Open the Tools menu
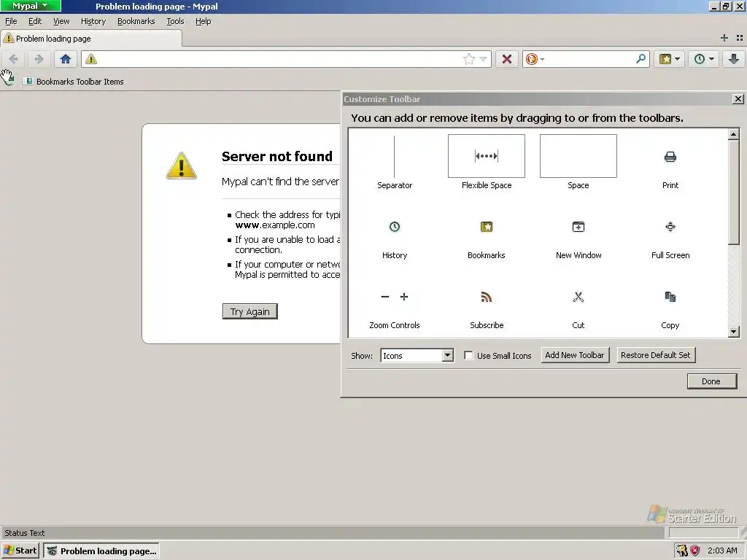 [x=175, y=21]
